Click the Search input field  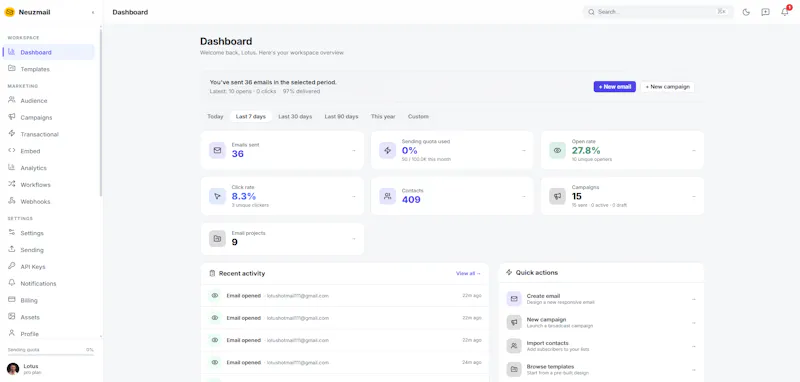coord(658,12)
